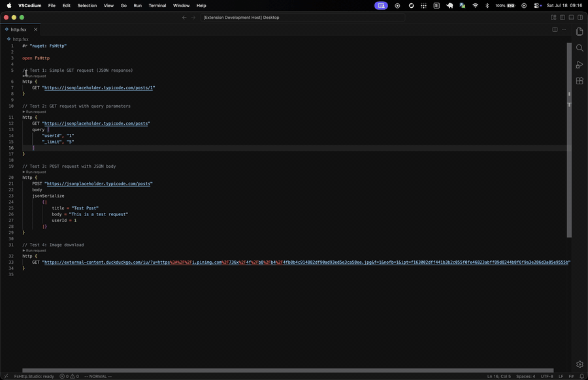
Task: Click the sync circle icon in menu bar
Action: (411, 6)
